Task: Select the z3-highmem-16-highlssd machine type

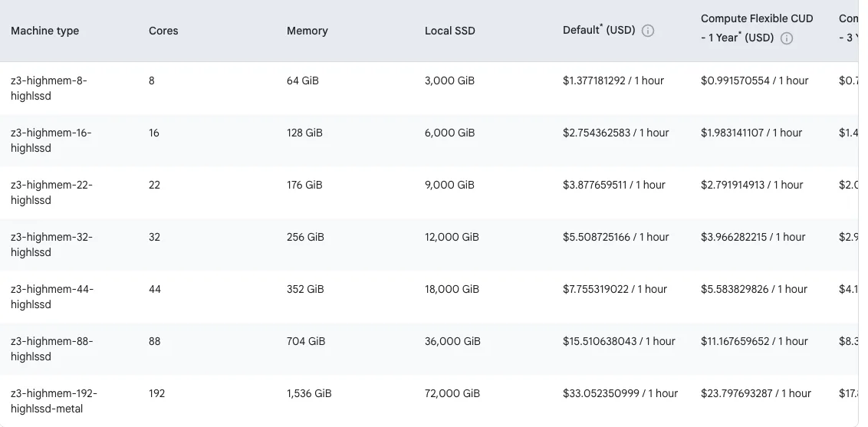Action: 51,140
